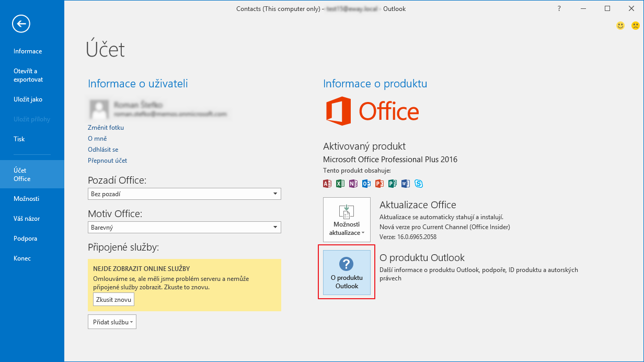Click the user profile photo placeholder
This screenshot has width=644, height=362.
click(x=98, y=109)
